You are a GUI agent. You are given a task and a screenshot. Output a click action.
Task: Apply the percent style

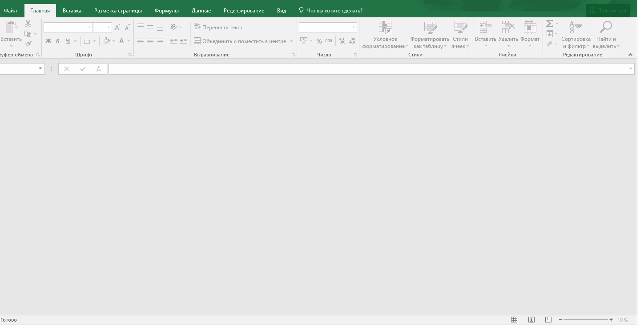[319, 41]
